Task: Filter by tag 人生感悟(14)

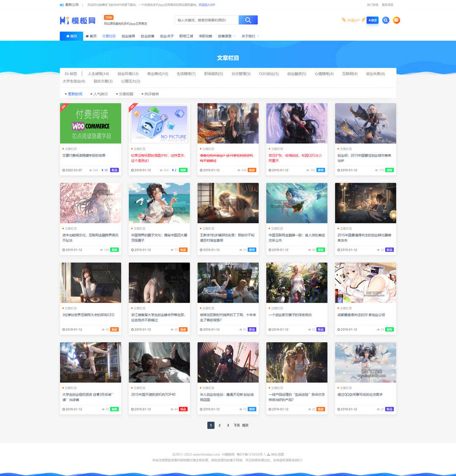Action: (98, 74)
